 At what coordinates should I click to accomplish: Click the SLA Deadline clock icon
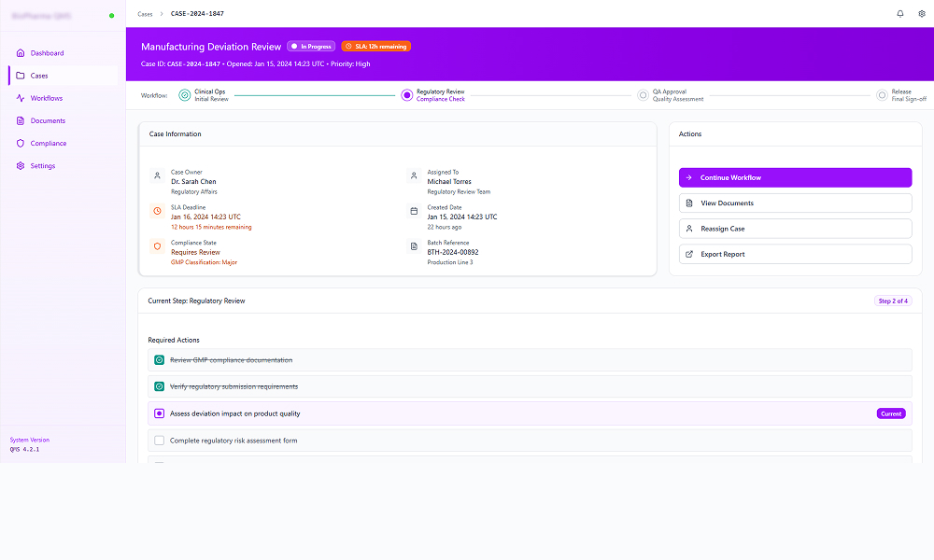tap(157, 212)
